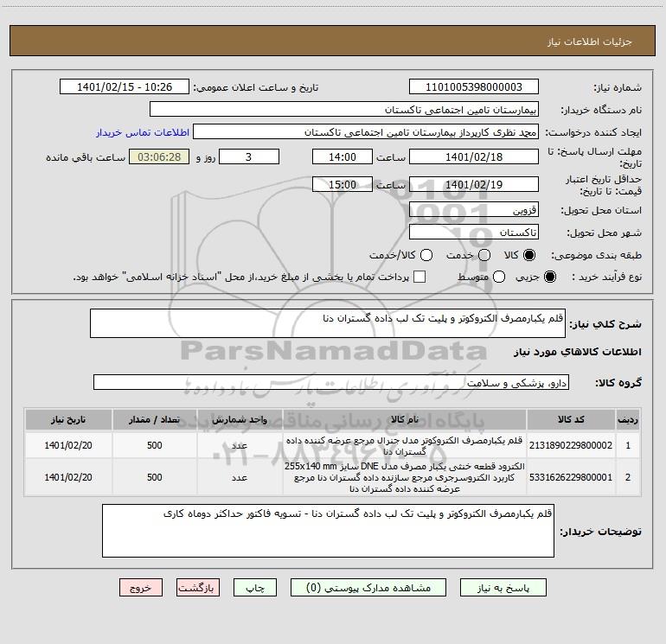Click the پاسخ به نیاز button

[503, 588]
